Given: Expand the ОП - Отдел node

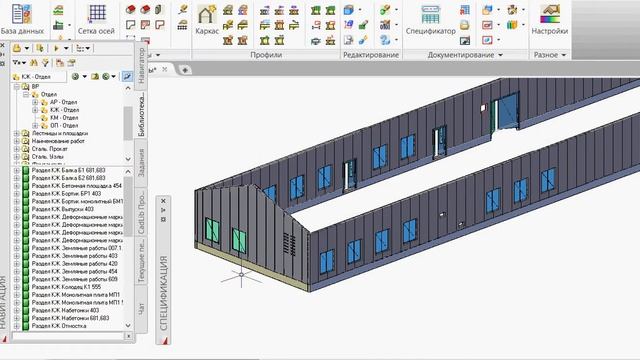Looking at the screenshot, I should click(x=35, y=125).
